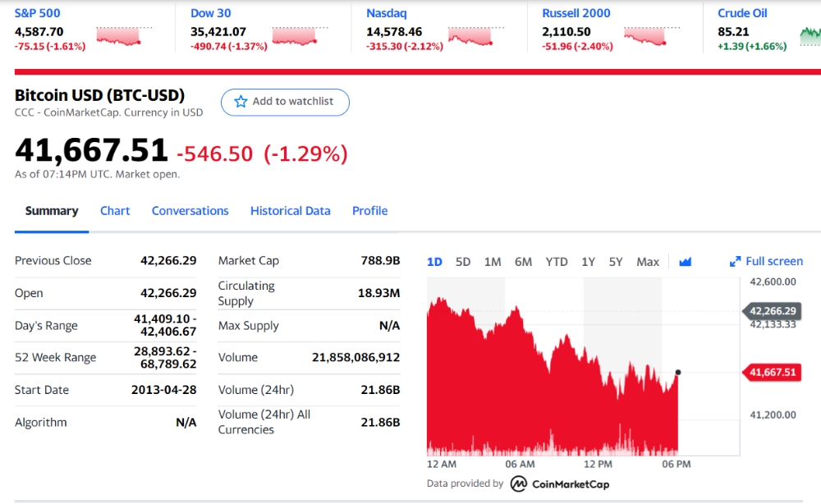Click the Russell 2000 change -51.96 (-2.40%)
Screen dimensions: 821x504
577,46
